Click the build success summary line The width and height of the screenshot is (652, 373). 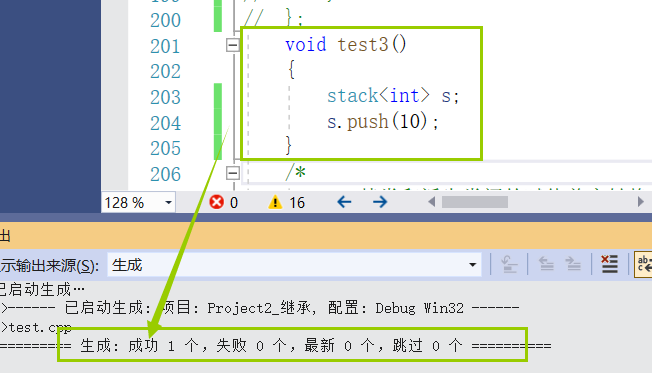276,346
